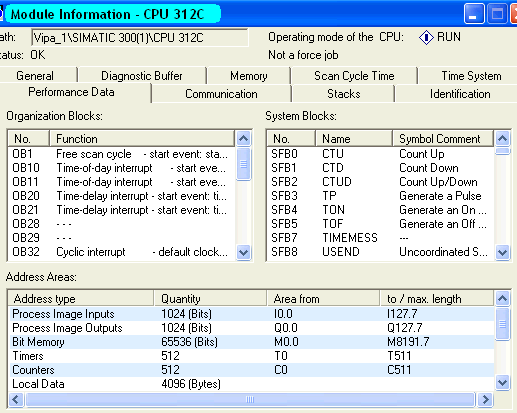Select the OB29 row
This screenshot has width=517, height=413.
tap(121, 238)
